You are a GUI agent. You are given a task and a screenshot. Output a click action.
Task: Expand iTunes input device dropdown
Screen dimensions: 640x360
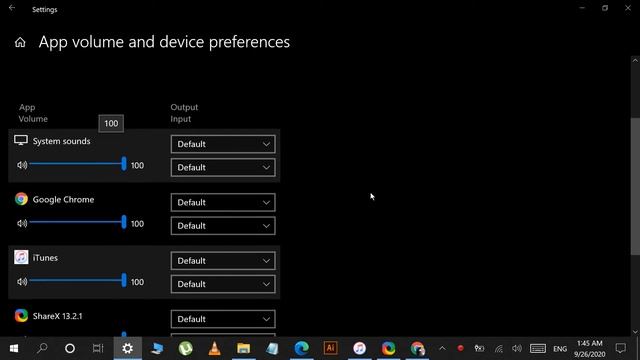coord(223,284)
